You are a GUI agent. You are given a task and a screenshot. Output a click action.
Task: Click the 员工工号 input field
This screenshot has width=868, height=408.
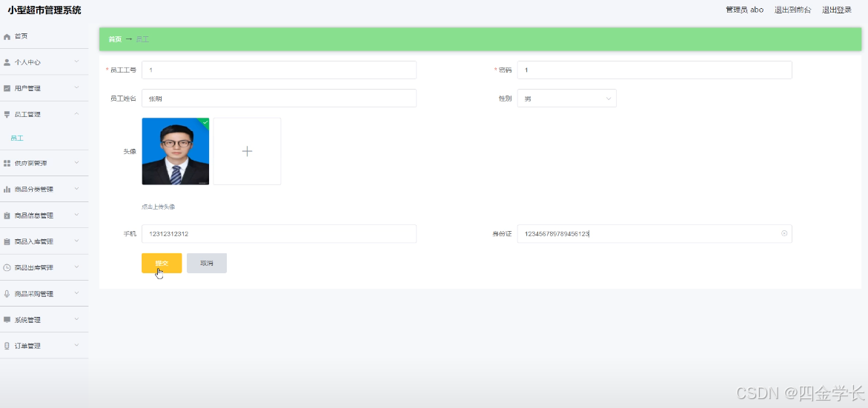(x=279, y=70)
